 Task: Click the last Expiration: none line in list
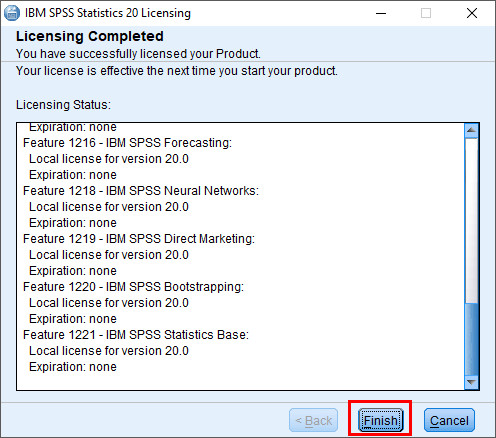click(73, 367)
